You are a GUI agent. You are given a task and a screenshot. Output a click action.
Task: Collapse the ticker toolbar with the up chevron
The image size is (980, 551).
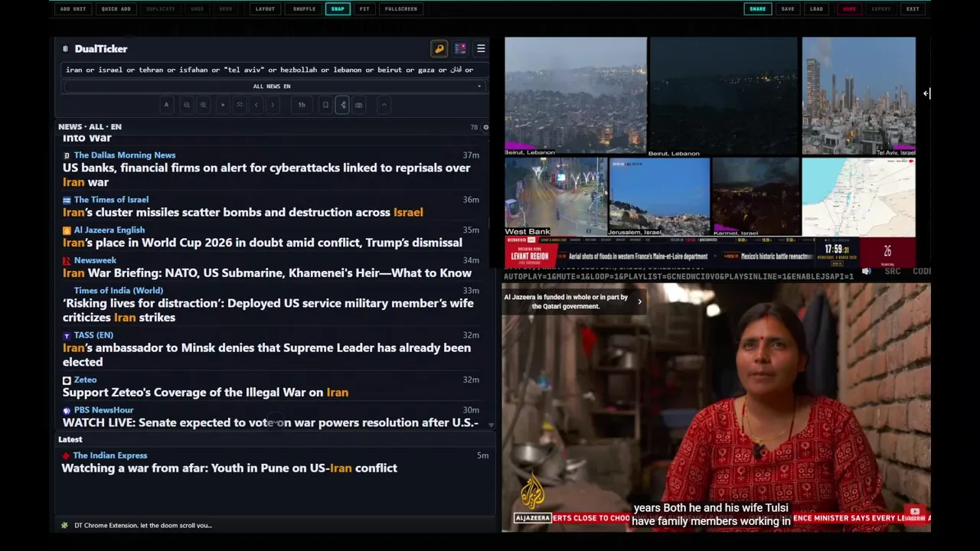pyautogui.click(x=384, y=105)
